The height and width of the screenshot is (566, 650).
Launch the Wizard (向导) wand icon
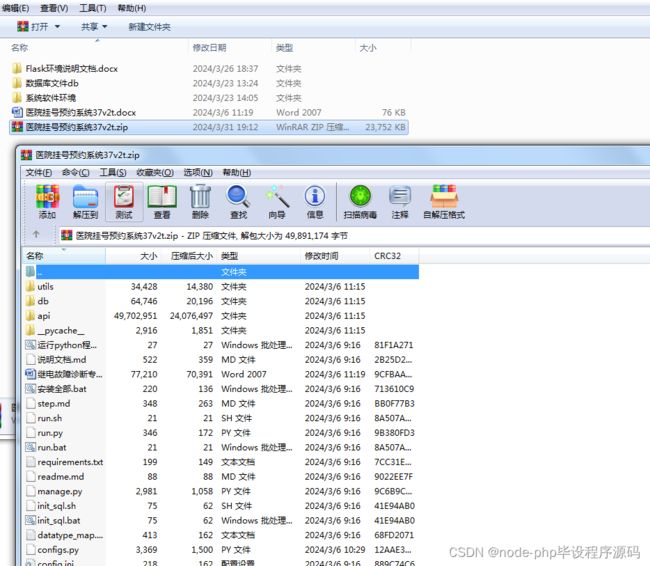pyautogui.click(x=277, y=202)
